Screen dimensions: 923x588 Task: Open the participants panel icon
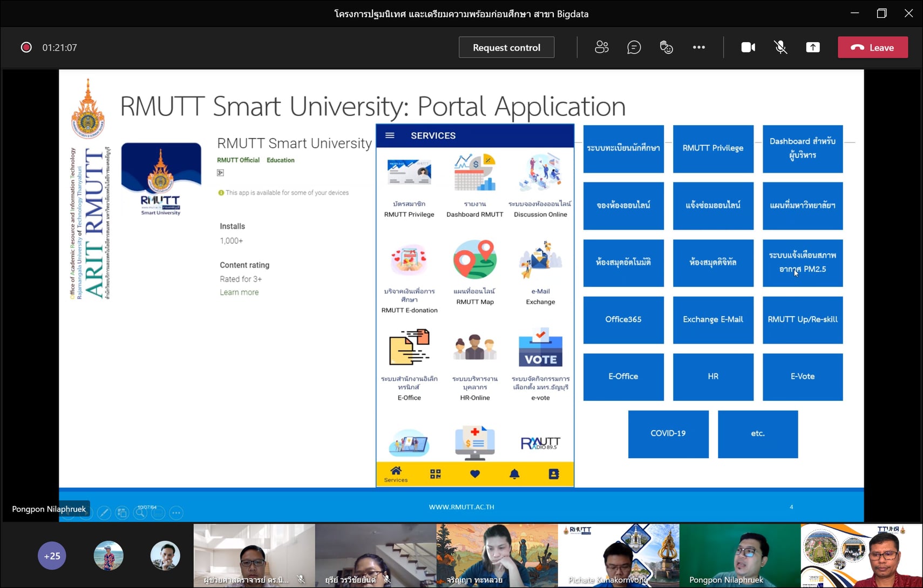click(602, 47)
